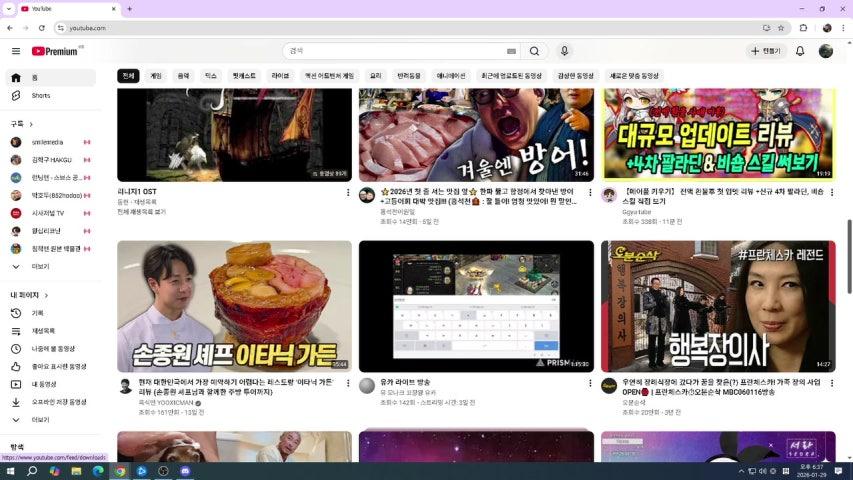853x480 pixels.
Task: Open 시사저널 TV subscription
Action: [51, 213]
